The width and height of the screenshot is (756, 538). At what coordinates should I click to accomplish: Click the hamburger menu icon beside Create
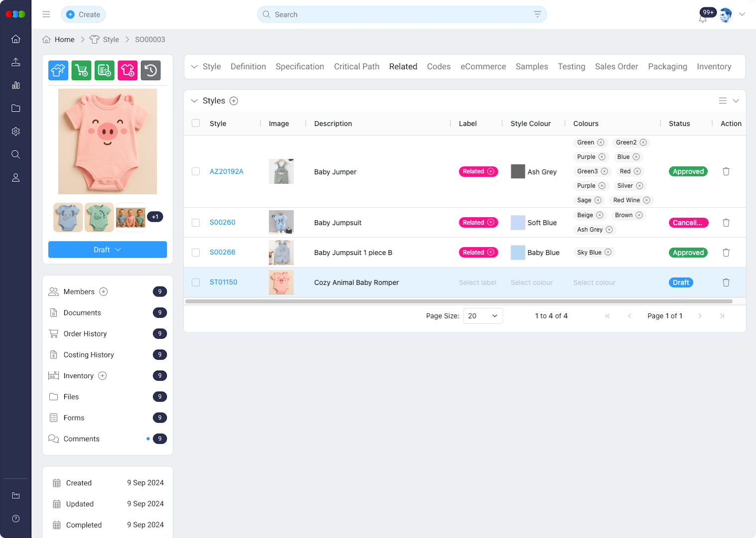[x=46, y=14]
